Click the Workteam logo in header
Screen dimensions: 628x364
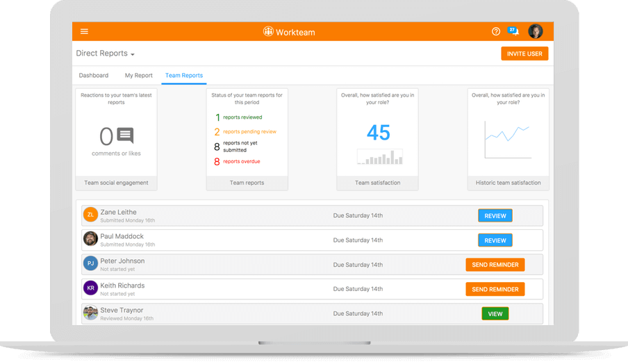pyautogui.click(x=289, y=32)
